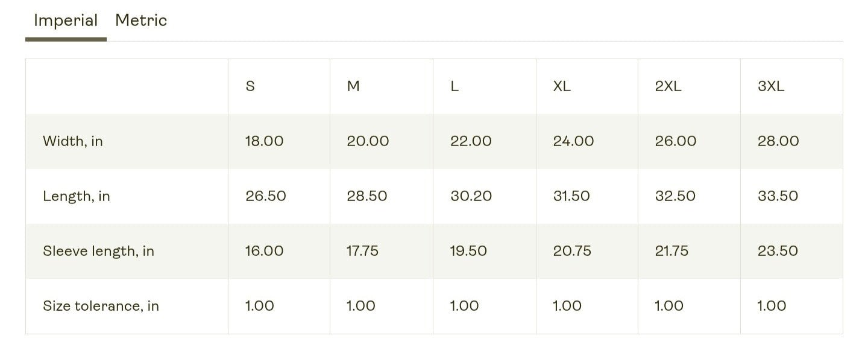Click the 17.75 sleeve length for M
868x344 pixels.
[362, 251]
